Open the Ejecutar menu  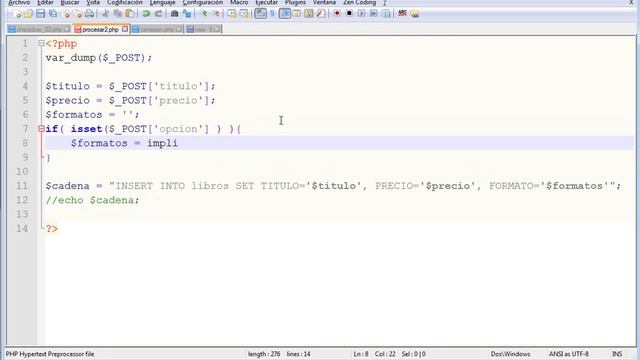pyautogui.click(x=267, y=2)
